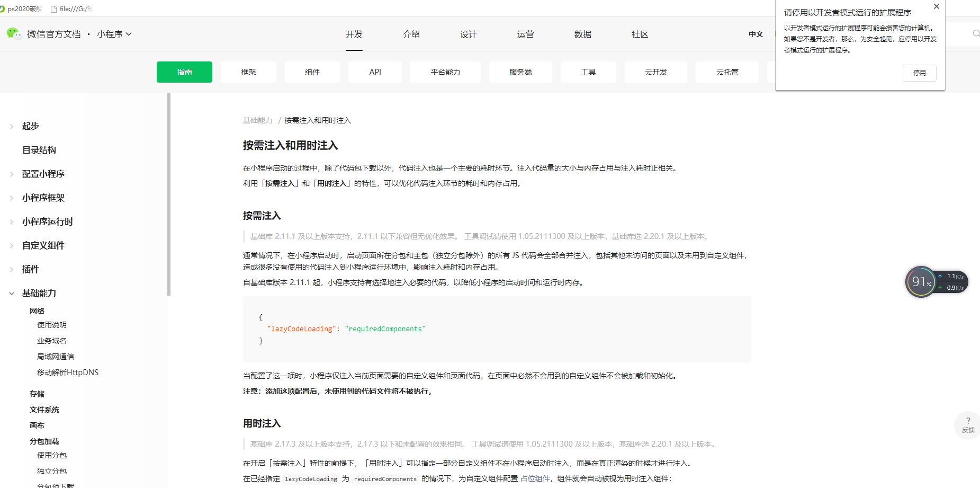Open 局域网通信 in the sidebar
This screenshot has width=980, height=488.
click(x=56, y=357)
